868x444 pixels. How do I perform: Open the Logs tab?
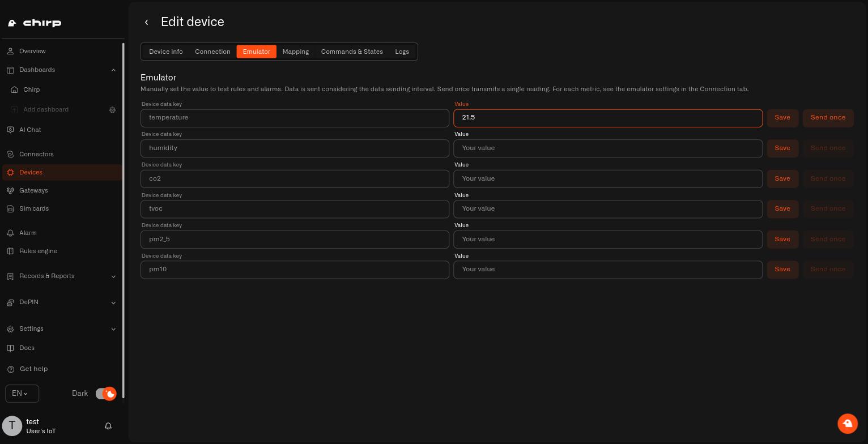click(x=402, y=52)
